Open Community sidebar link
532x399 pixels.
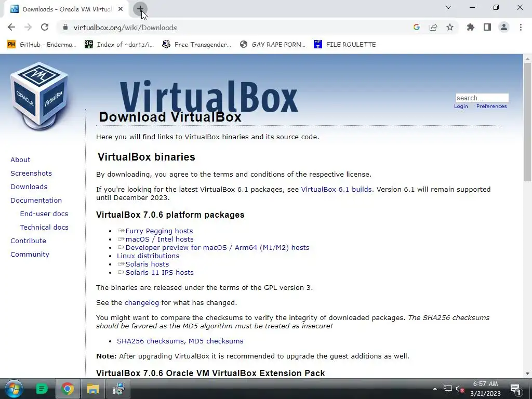click(x=30, y=255)
